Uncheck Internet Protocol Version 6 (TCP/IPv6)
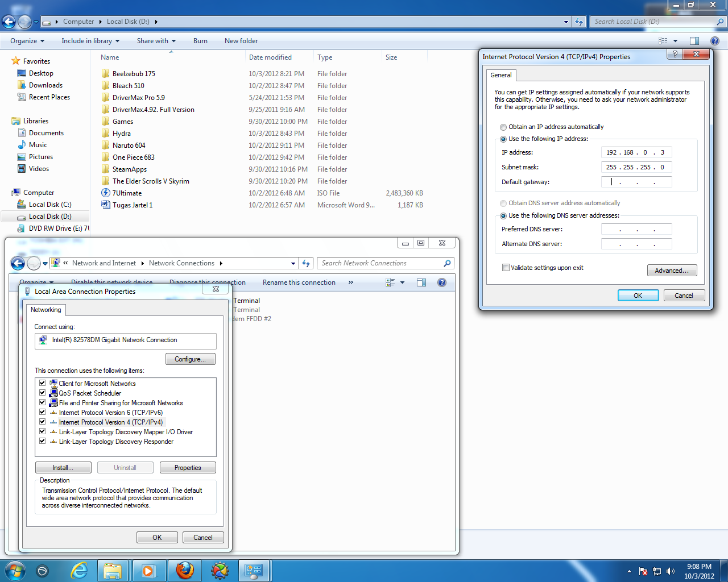This screenshot has width=728, height=582. point(42,412)
